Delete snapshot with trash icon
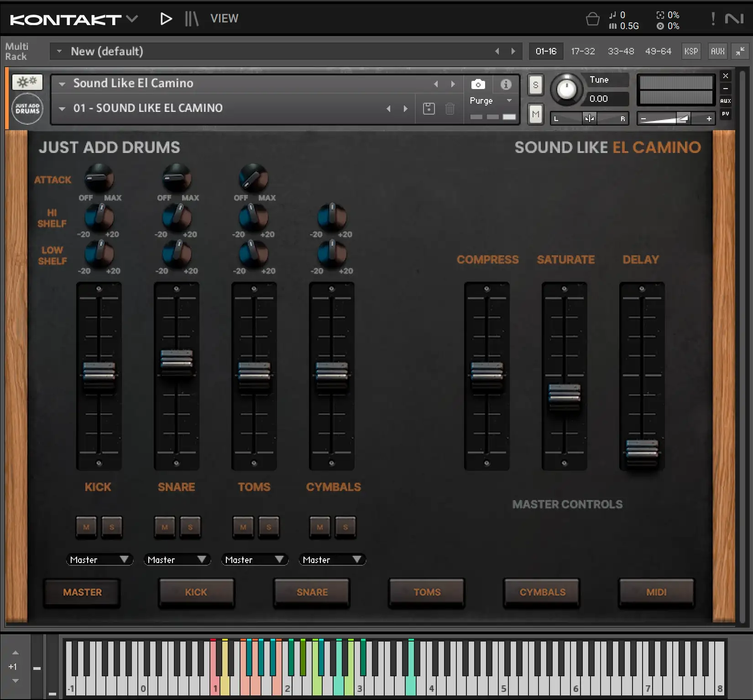 click(x=450, y=109)
